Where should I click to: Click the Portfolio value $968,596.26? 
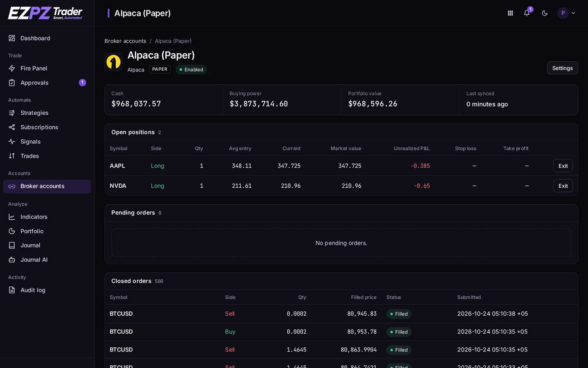tap(373, 104)
